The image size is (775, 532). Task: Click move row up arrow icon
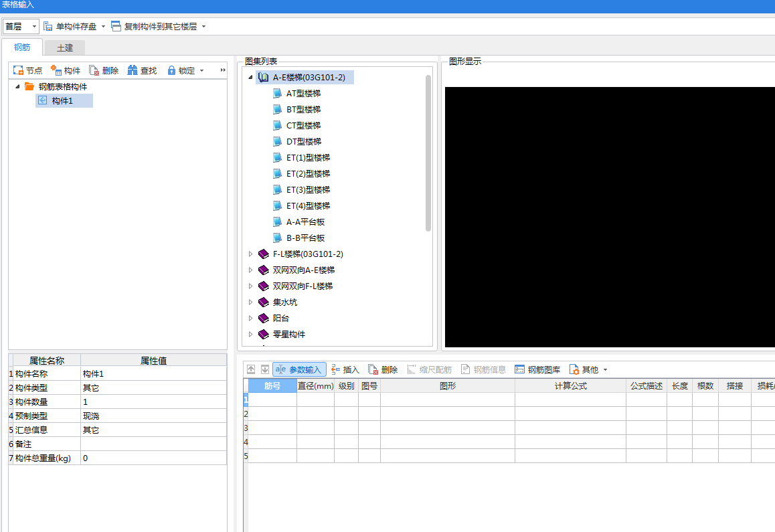pos(251,369)
